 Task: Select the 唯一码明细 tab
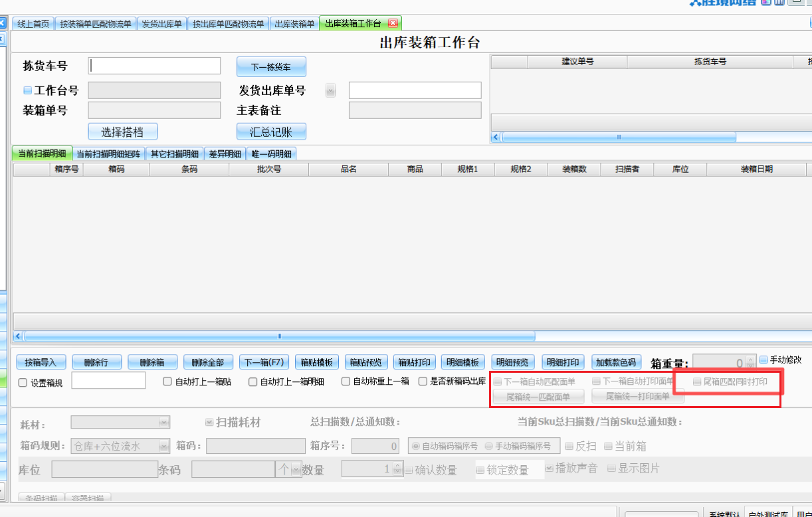point(271,154)
